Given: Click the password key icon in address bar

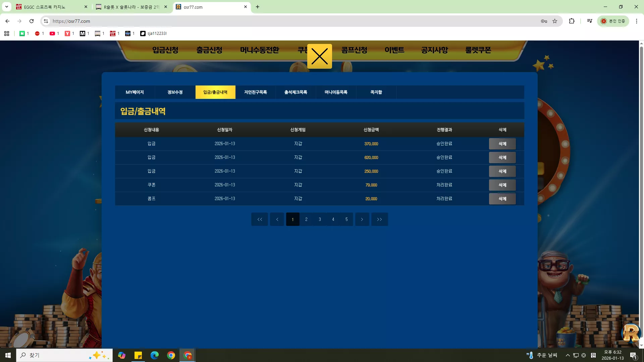Looking at the screenshot, I should (544, 21).
